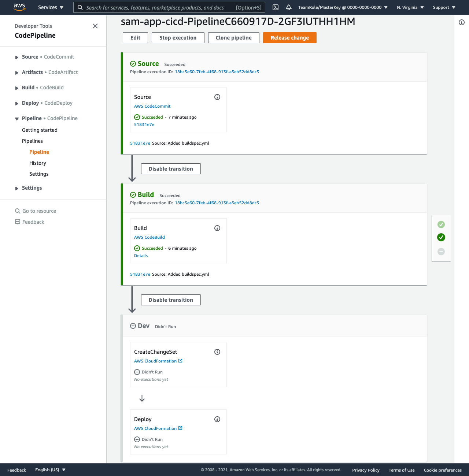The height and width of the screenshot is (476, 469).
Task: Collapse Pipeline CodePipeline section
Action: pos(17,119)
